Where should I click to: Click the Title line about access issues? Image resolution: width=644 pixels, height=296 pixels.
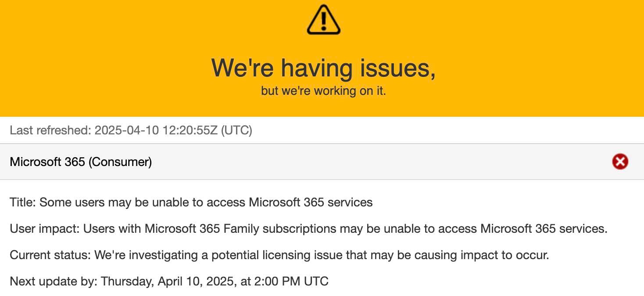click(x=191, y=202)
